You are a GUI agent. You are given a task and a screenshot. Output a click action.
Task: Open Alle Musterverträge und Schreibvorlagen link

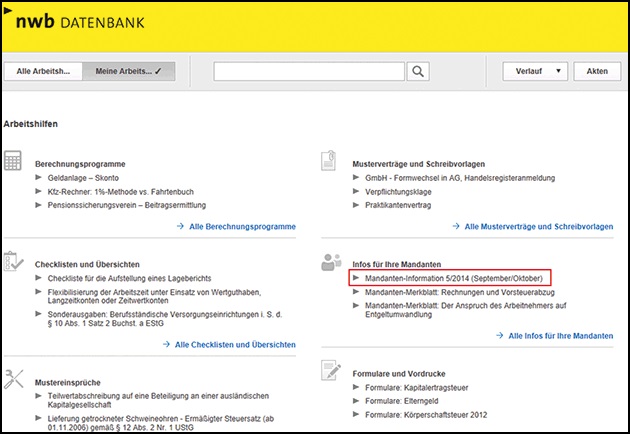(539, 227)
